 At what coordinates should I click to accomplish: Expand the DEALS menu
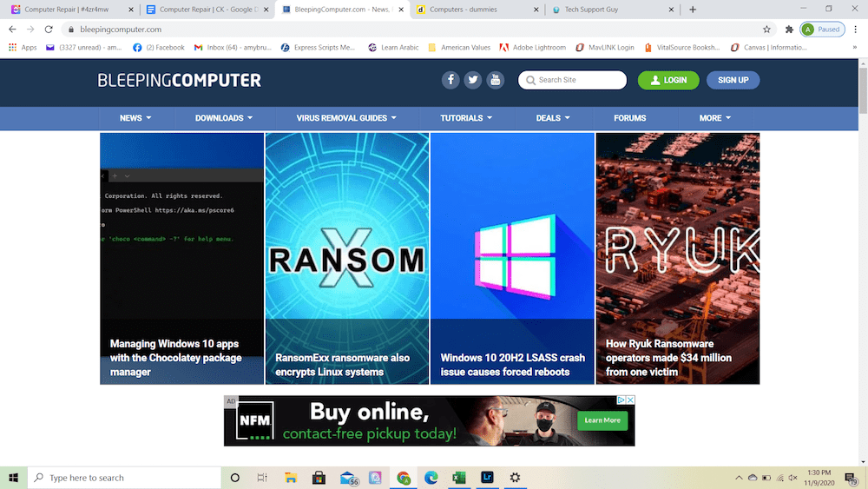[x=553, y=118]
